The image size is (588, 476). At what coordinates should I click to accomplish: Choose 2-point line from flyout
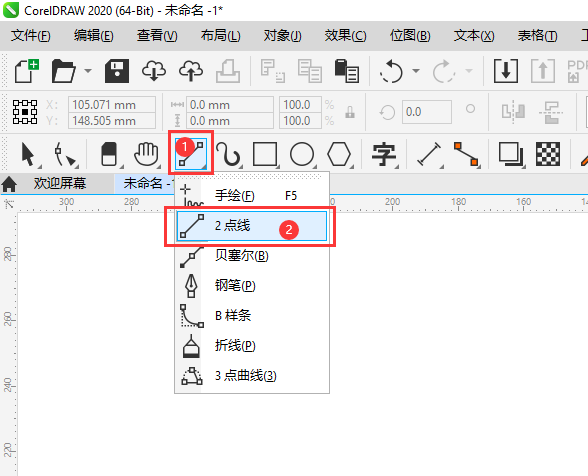pos(252,226)
